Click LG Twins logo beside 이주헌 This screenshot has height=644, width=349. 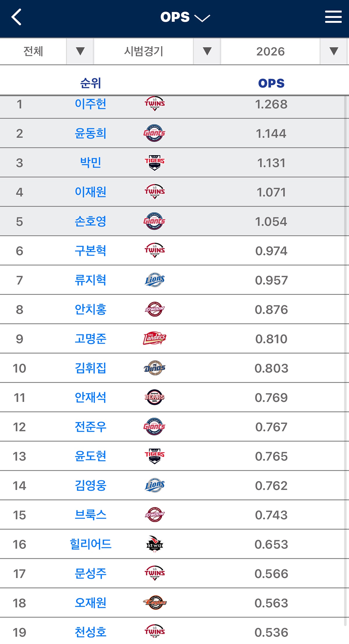tap(155, 104)
